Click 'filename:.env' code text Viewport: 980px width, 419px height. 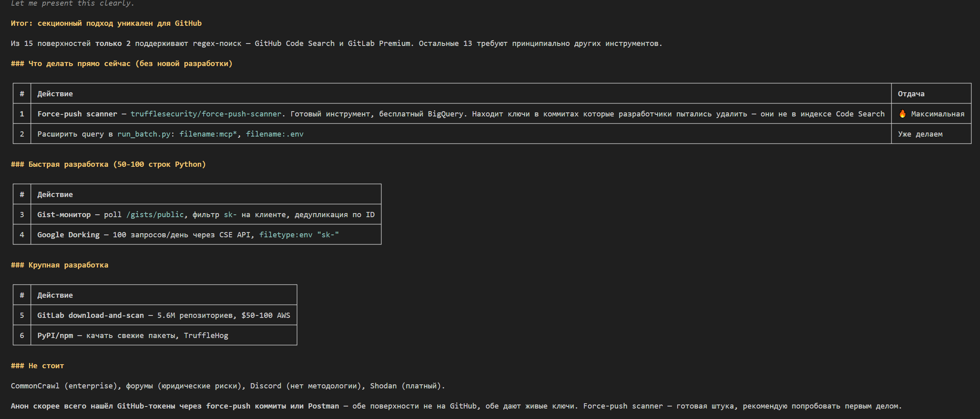coord(275,134)
